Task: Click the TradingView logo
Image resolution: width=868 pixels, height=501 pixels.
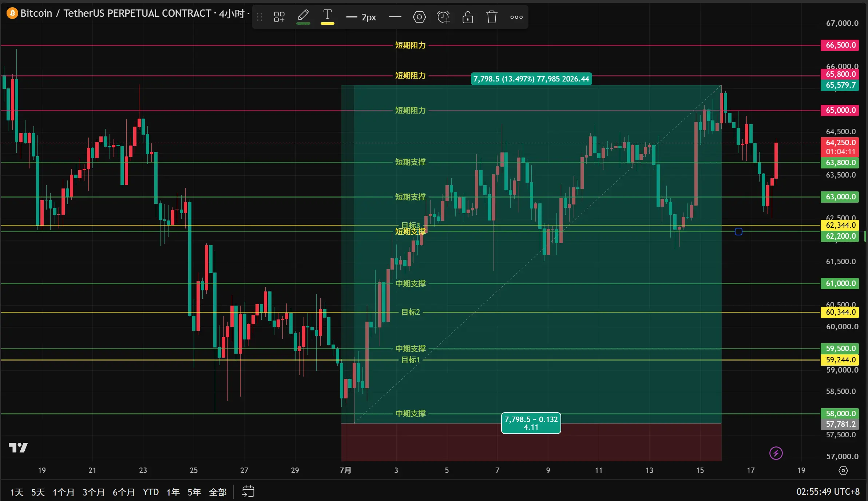Action: [x=18, y=448]
